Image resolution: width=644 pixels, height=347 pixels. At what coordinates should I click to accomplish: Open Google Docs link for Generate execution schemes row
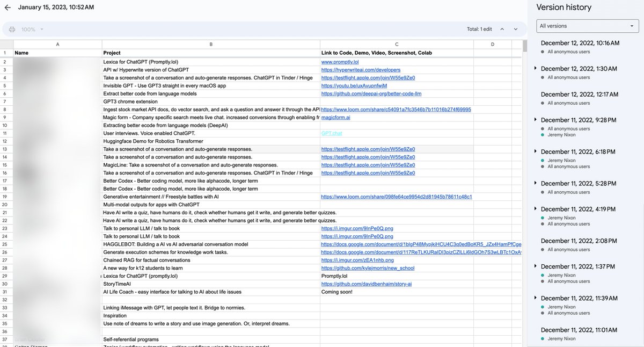coord(421,252)
